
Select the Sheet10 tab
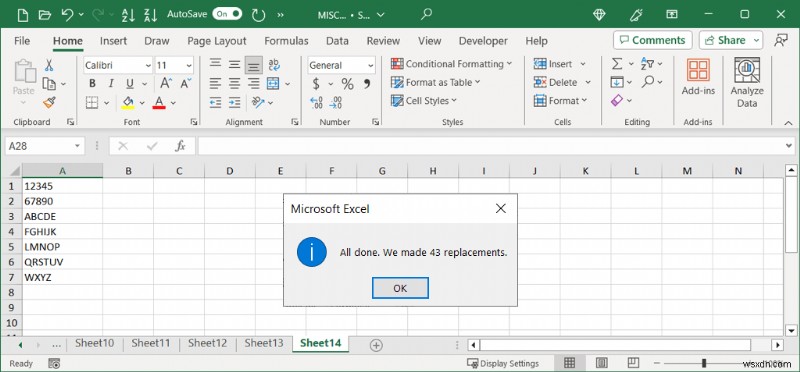94,343
